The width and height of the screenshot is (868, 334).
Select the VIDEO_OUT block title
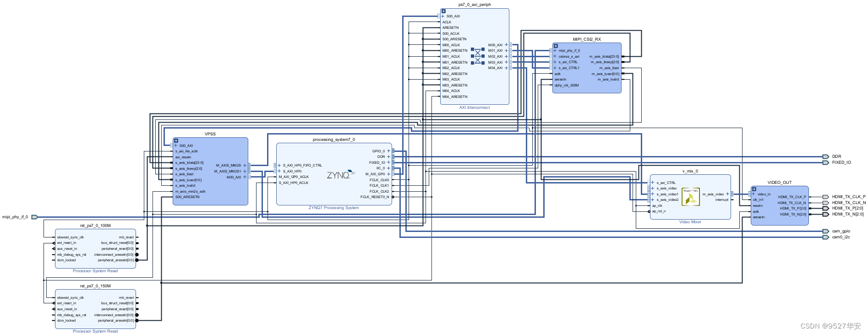(x=780, y=183)
